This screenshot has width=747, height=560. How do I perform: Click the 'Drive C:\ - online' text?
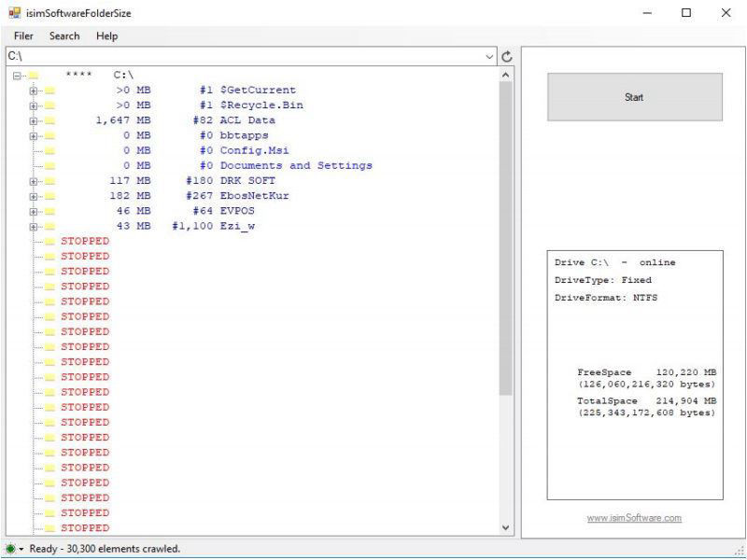pyautogui.click(x=614, y=262)
